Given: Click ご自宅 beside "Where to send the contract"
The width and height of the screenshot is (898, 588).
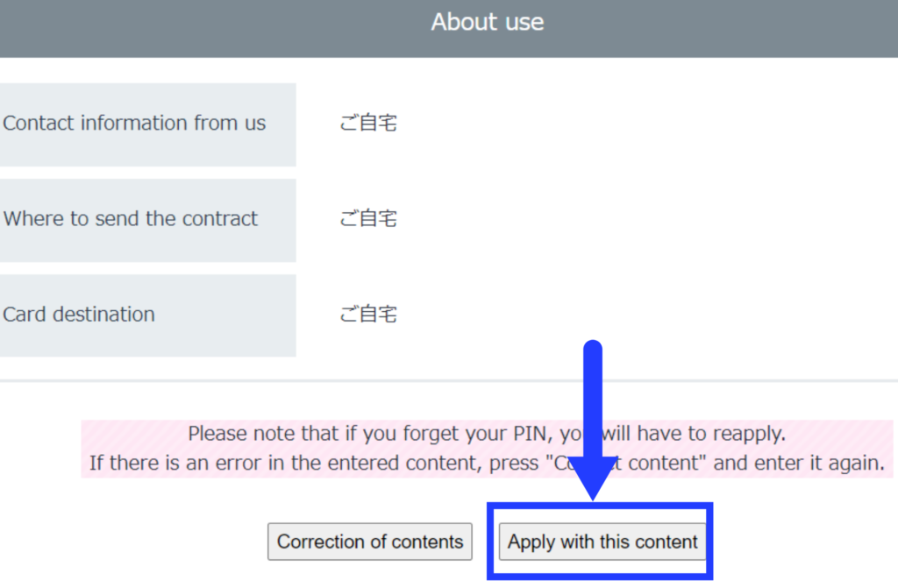Looking at the screenshot, I should [x=368, y=219].
